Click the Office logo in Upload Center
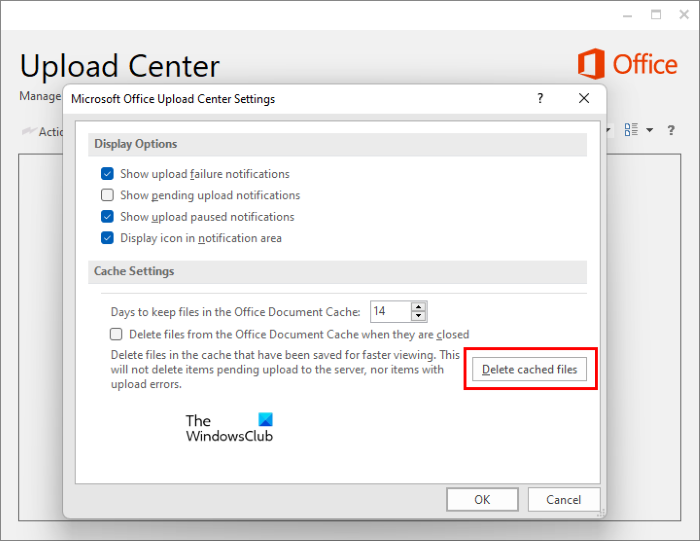Viewport: 700px width, 541px height. (x=627, y=64)
